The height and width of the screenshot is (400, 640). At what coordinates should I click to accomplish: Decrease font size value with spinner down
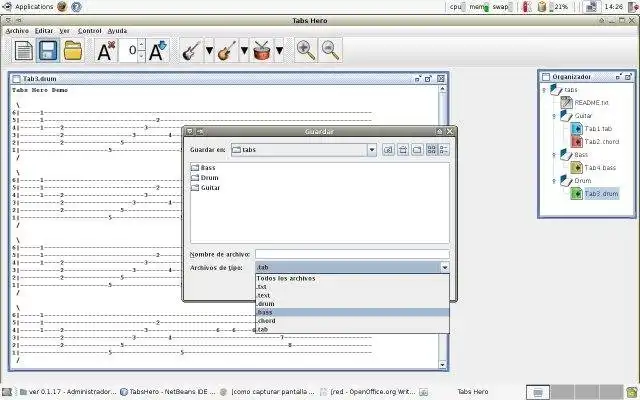click(x=141, y=56)
